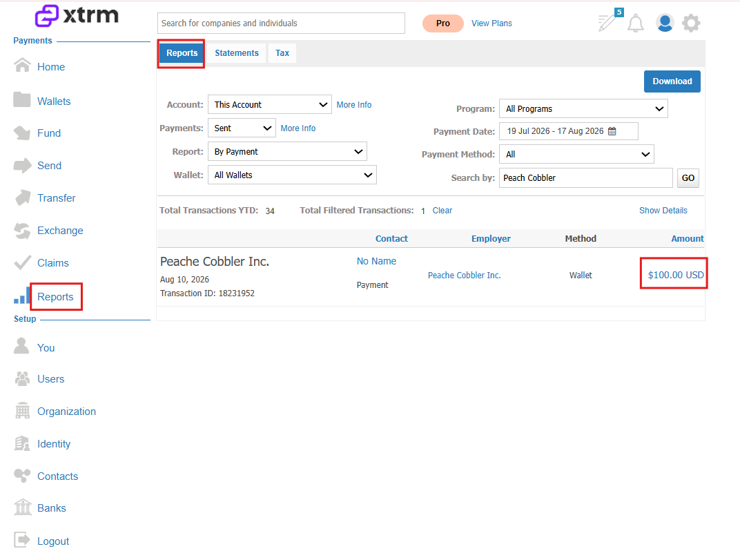Open Contacts in the sidebar

click(57, 476)
